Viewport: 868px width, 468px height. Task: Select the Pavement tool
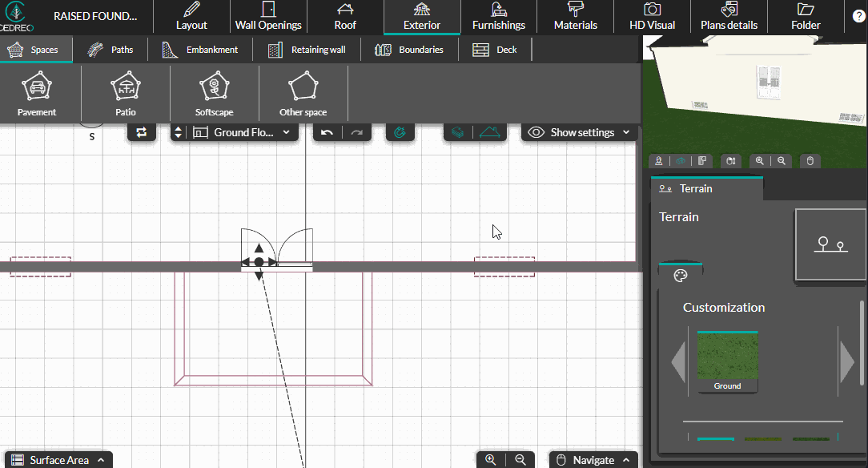pos(36,93)
